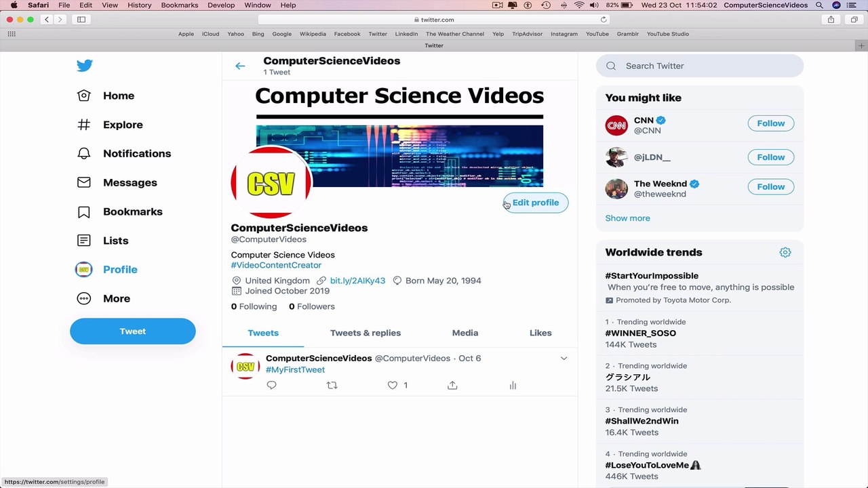Follow The Weeknd

click(x=771, y=187)
